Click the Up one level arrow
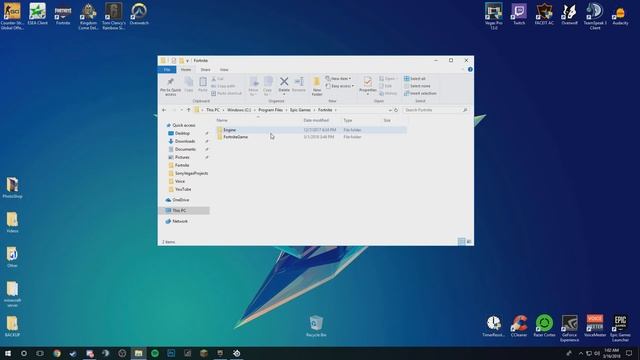The width and height of the screenshot is (640, 360). [189, 110]
